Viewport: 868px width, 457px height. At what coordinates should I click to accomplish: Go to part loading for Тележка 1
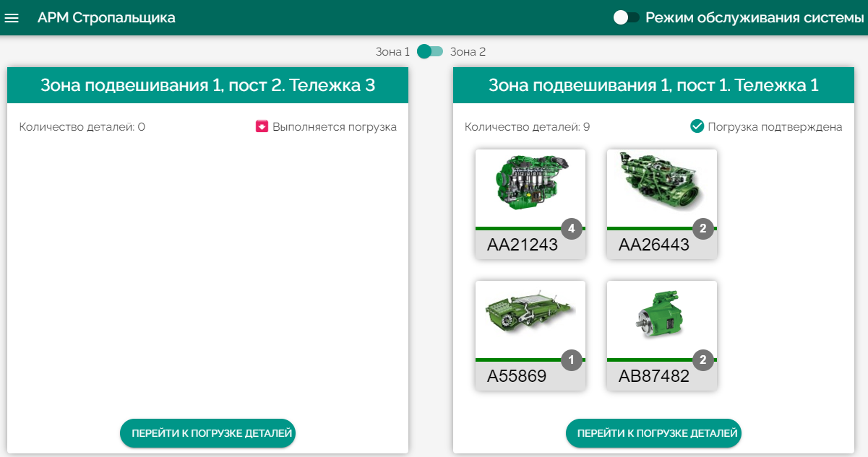(x=653, y=433)
